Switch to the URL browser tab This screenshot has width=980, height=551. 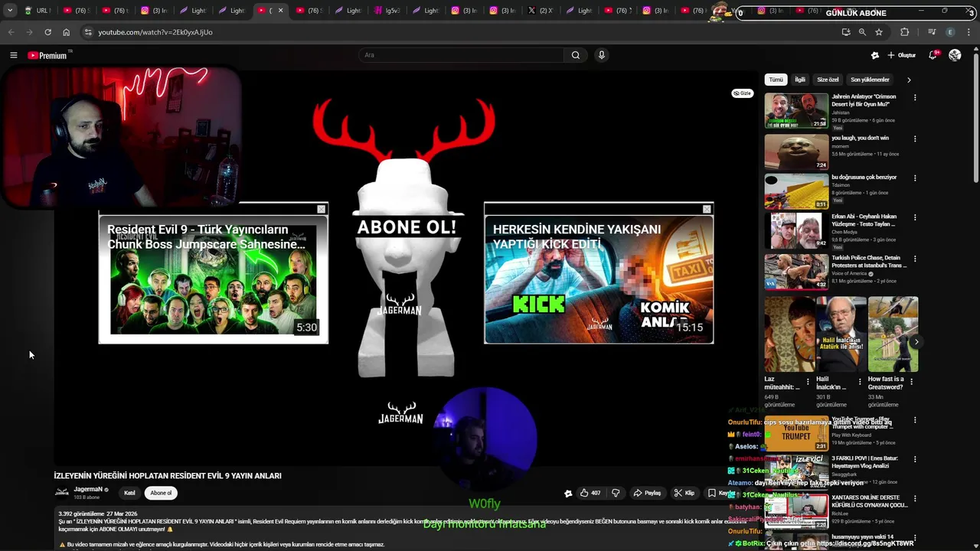coord(38,11)
